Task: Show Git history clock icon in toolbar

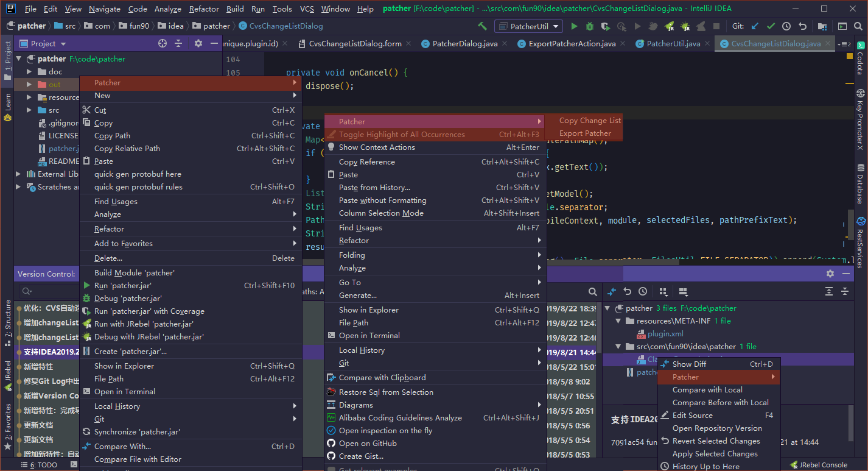Action: (x=786, y=26)
